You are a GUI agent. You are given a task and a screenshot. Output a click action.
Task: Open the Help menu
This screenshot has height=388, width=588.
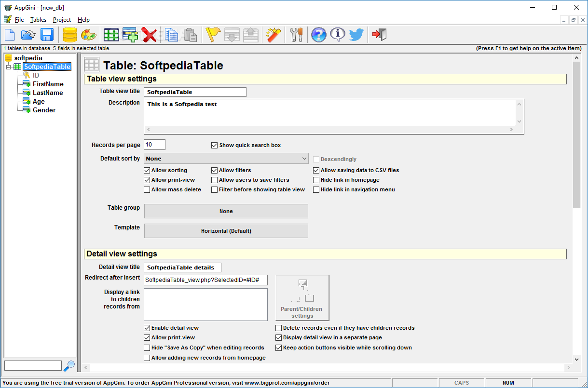click(x=83, y=20)
